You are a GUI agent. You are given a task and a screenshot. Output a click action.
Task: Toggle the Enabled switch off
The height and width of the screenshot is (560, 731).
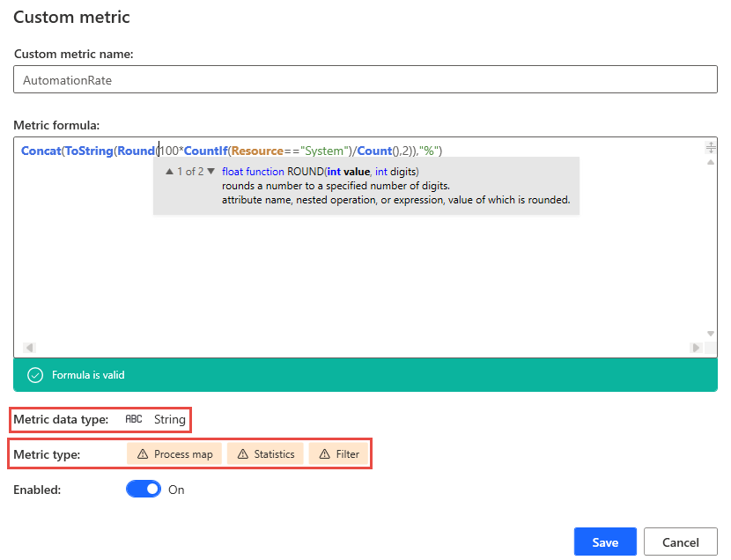coord(144,488)
